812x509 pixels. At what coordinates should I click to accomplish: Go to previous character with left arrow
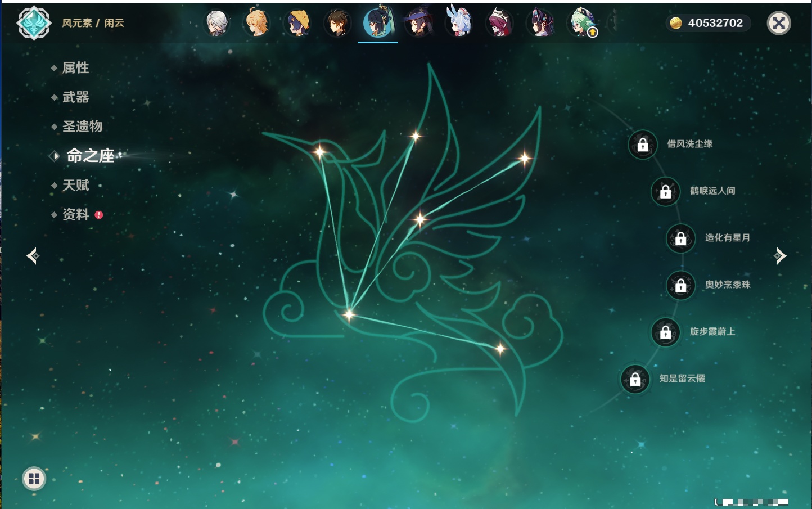click(x=33, y=256)
